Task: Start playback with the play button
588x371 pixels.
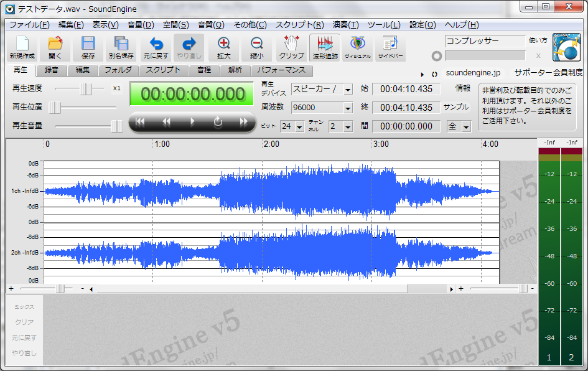Action: click(192, 121)
